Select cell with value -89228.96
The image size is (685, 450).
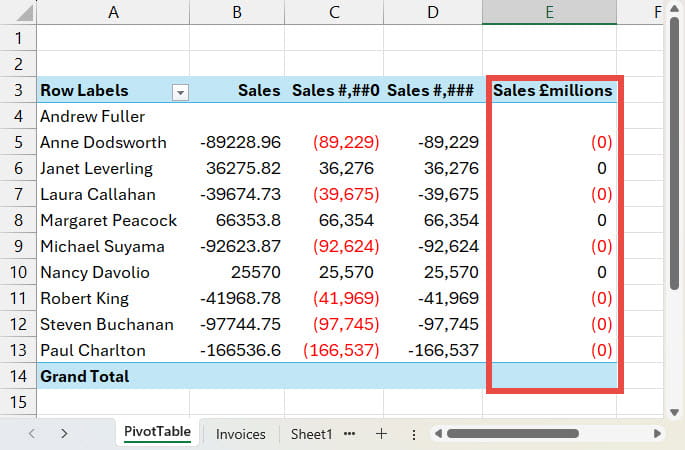pyautogui.click(x=237, y=142)
